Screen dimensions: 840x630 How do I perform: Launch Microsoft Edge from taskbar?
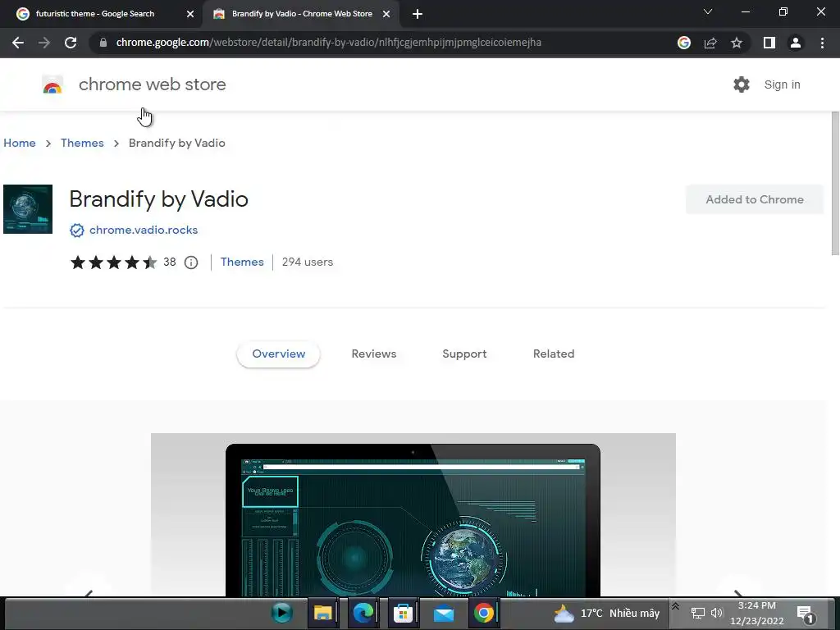click(363, 613)
